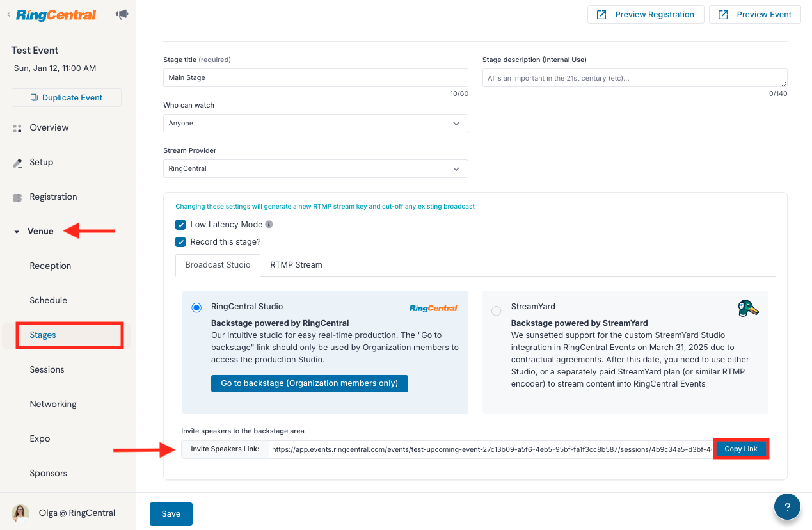Click the Save button
This screenshot has height=530, width=812.
(x=171, y=514)
